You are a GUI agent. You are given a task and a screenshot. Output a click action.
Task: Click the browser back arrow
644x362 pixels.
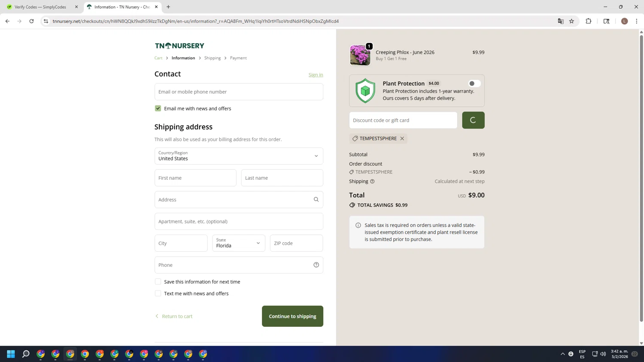[x=7, y=21]
